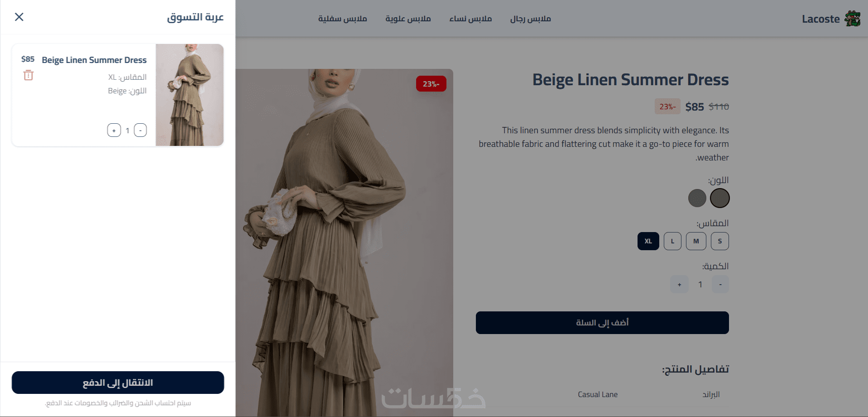
Task: Click the أضف إلى السلة button
Action: [602, 323]
